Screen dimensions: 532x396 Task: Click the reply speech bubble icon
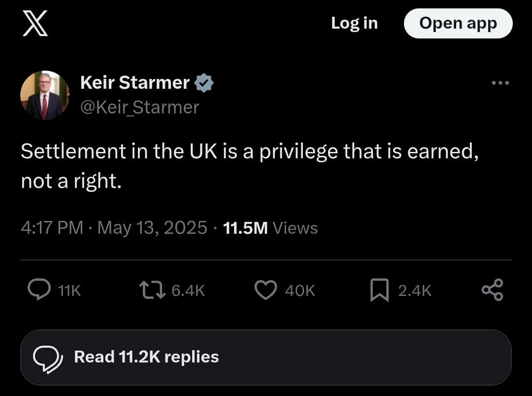(38, 290)
